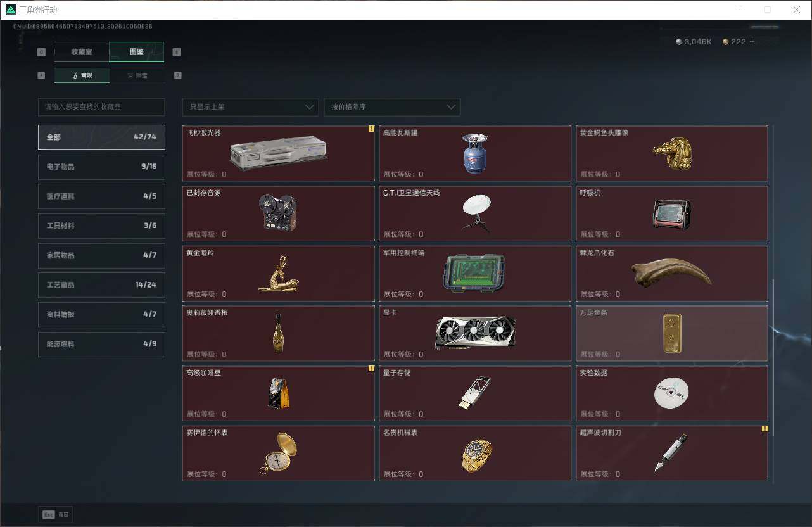Open the 按价格降序 sort dropdown
Screen dimensions: 812x527
(x=392, y=107)
